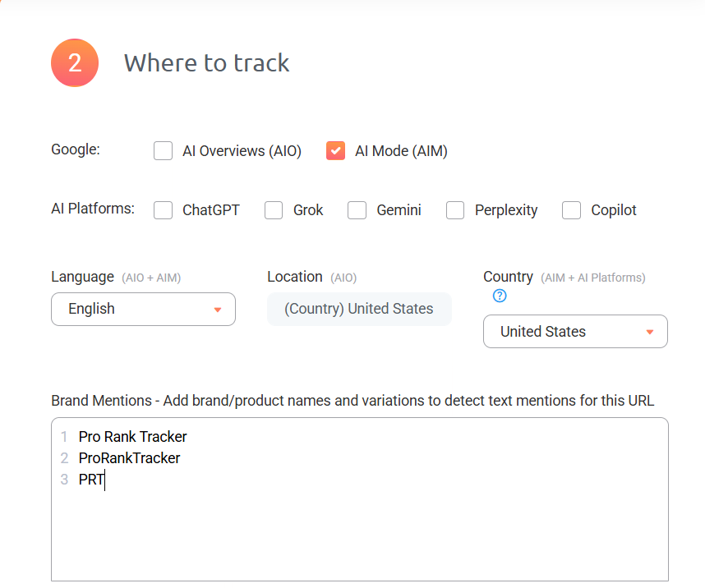Select the Perplexity platform checkbox
The width and height of the screenshot is (705, 588).
pyautogui.click(x=455, y=210)
